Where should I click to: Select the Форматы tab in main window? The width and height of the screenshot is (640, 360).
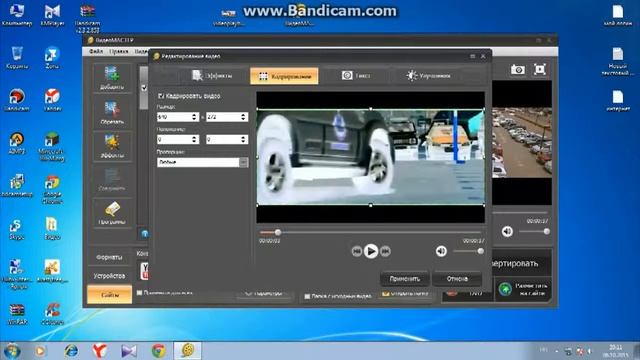[x=109, y=257]
